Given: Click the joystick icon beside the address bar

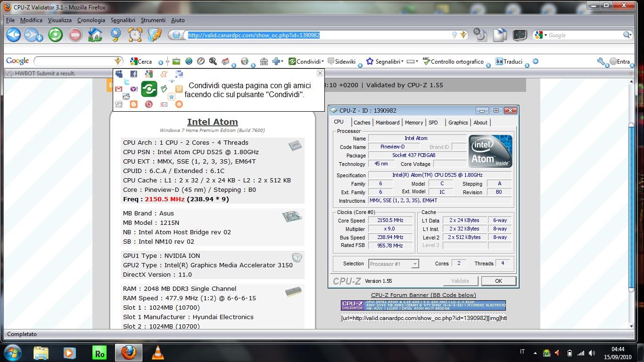Looking at the screenshot, I should point(480,35).
